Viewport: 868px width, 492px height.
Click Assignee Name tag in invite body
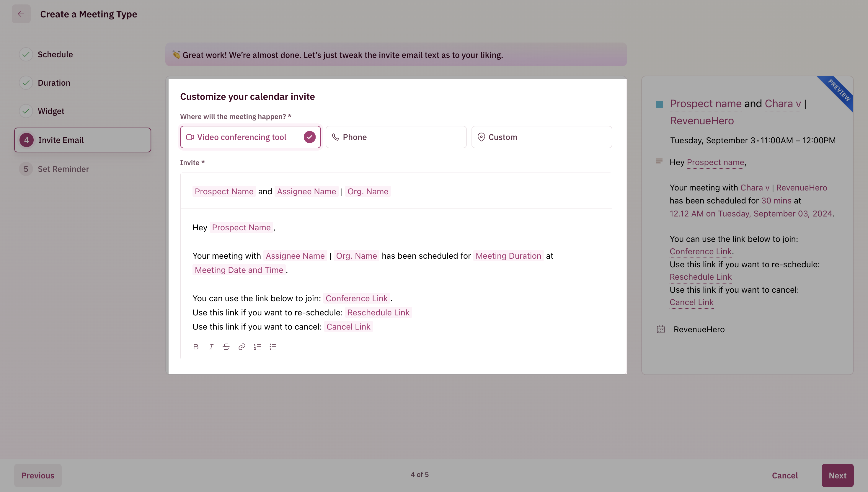click(295, 256)
